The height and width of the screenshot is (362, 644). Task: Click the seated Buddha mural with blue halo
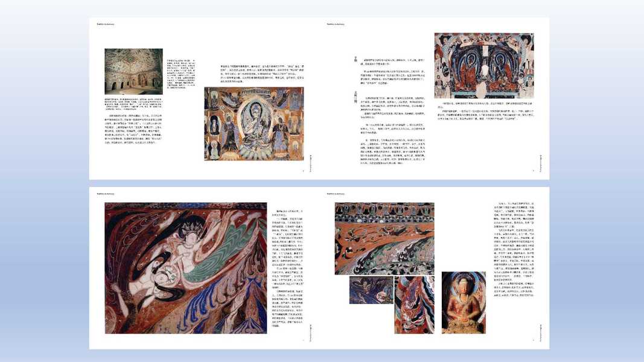pos(254,124)
